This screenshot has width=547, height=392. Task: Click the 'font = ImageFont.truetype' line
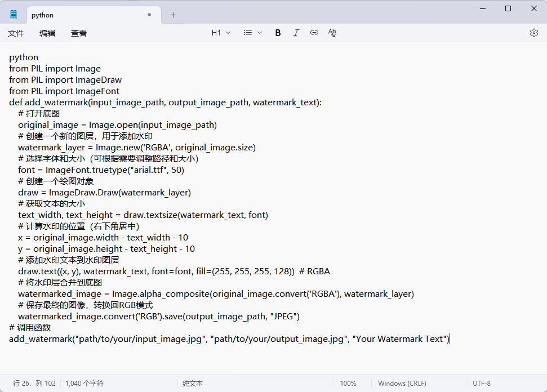pyautogui.click(x=101, y=170)
